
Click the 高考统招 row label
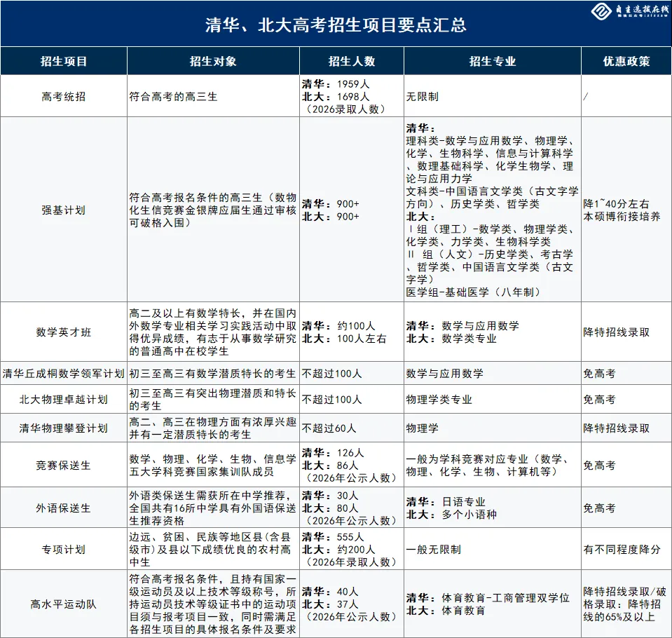pos(64,96)
